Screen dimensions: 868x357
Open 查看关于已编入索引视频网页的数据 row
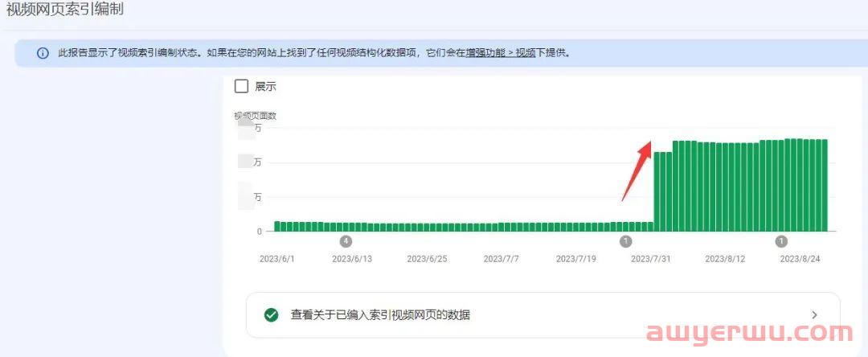[543, 315]
